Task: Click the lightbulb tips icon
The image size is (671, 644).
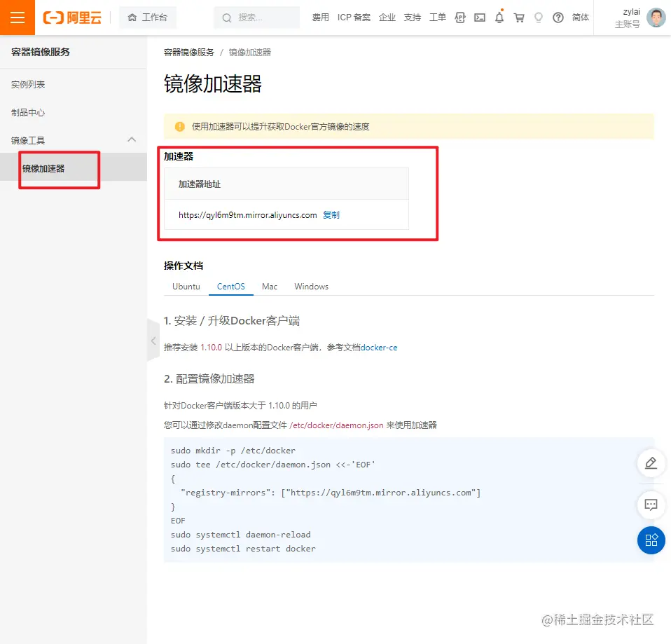Action: pyautogui.click(x=539, y=18)
